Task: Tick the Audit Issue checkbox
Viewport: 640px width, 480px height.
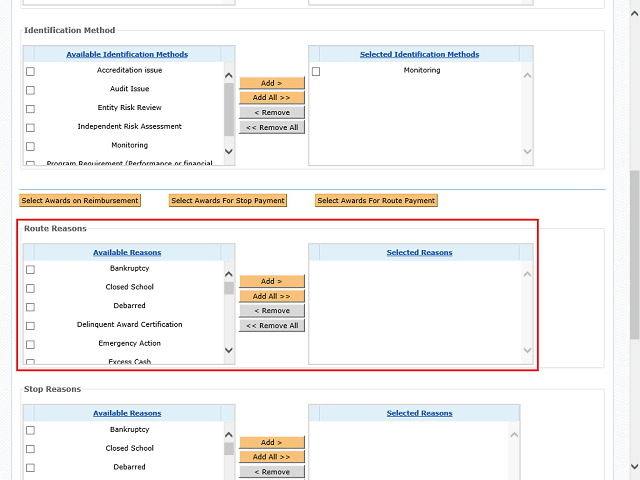Action: click(x=30, y=90)
